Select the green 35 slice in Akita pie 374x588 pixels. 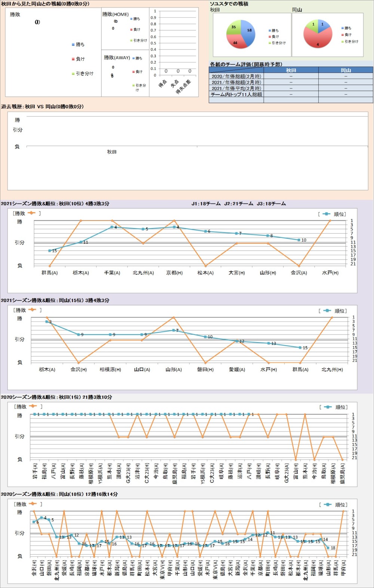point(233,28)
